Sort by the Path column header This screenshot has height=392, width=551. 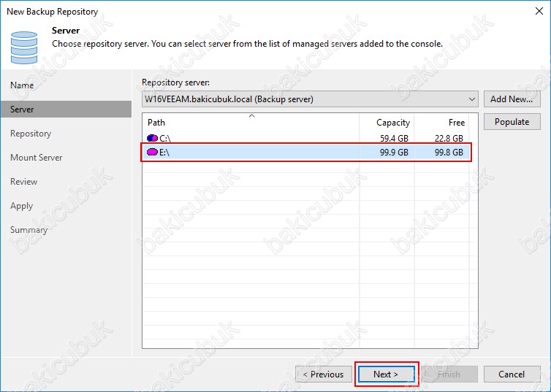tap(251, 123)
